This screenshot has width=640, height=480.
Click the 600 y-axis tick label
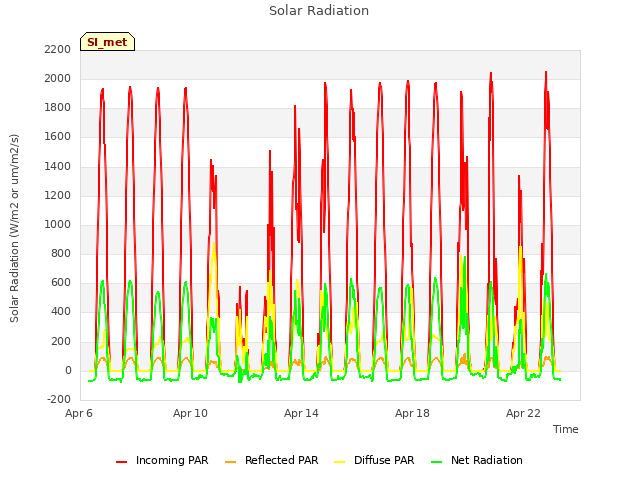click(x=61, y=282)
